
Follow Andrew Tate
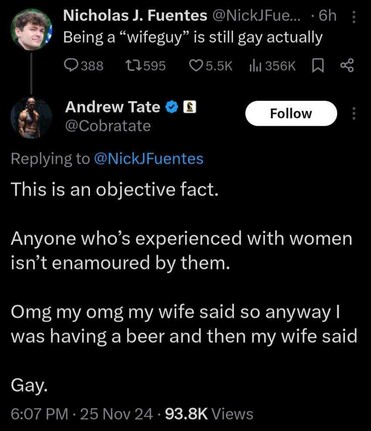point(291,113)
